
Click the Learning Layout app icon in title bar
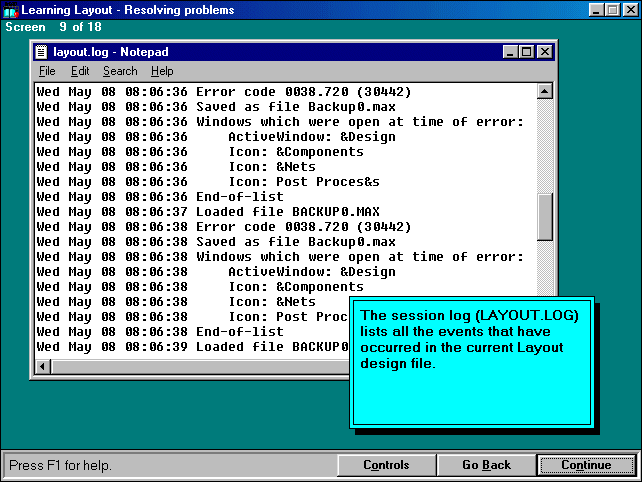[x=10, y=10]
